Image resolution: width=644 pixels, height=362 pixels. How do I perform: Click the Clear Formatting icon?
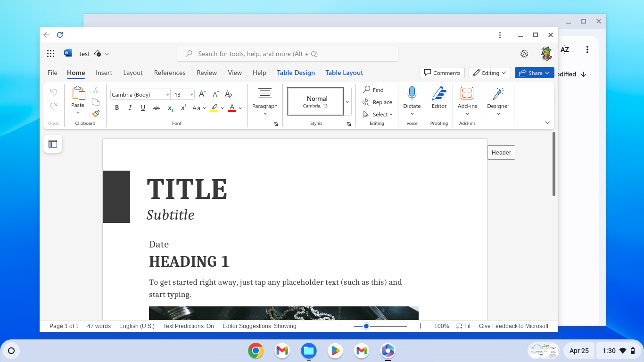229,94
